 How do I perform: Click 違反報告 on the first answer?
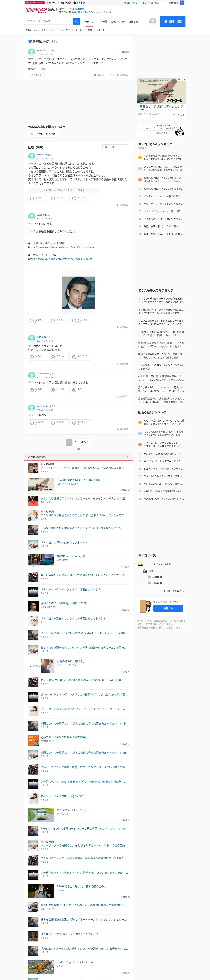pyautogui.click(x=122, y=205)
